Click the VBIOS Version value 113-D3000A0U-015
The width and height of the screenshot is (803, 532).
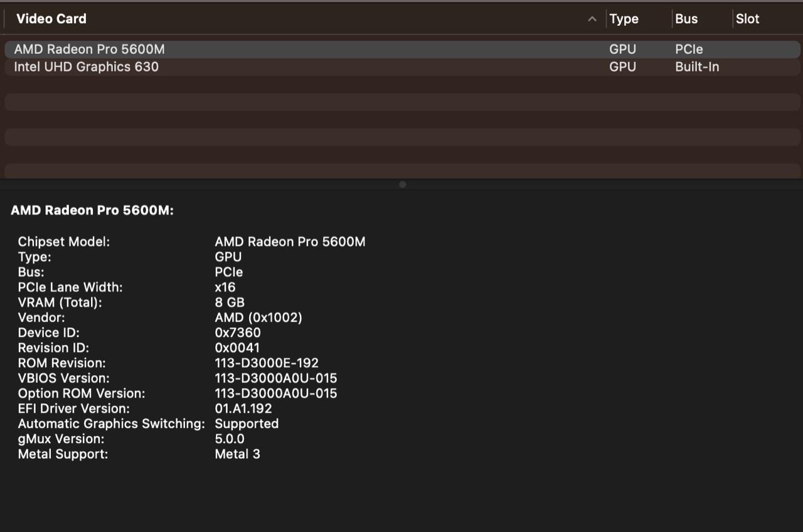point(276,378)
